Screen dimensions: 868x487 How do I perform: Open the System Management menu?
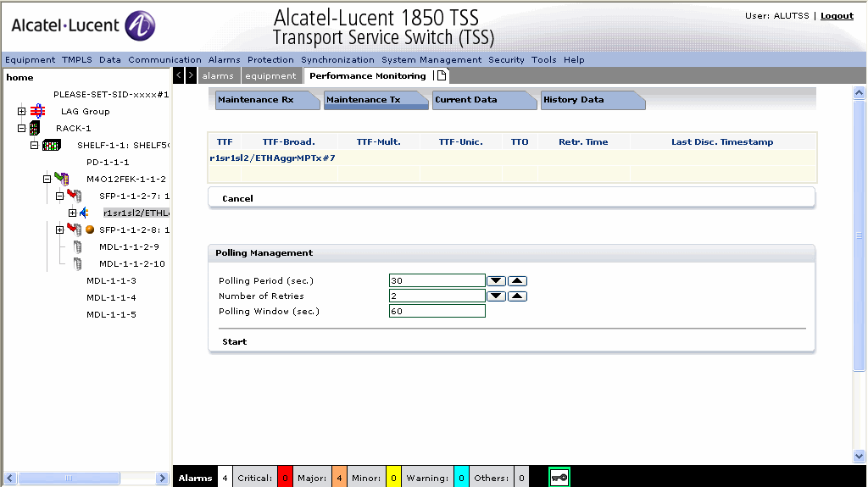[431, 60]
